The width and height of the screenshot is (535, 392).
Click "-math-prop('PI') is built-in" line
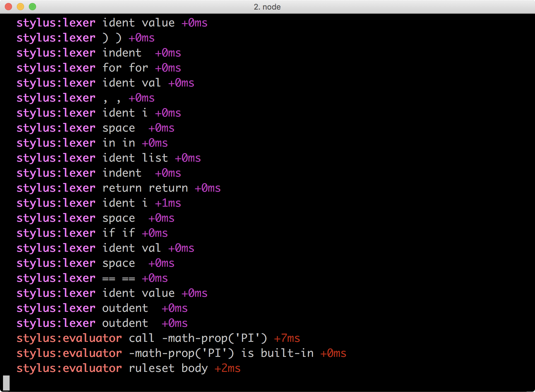(x=182, y=353)
